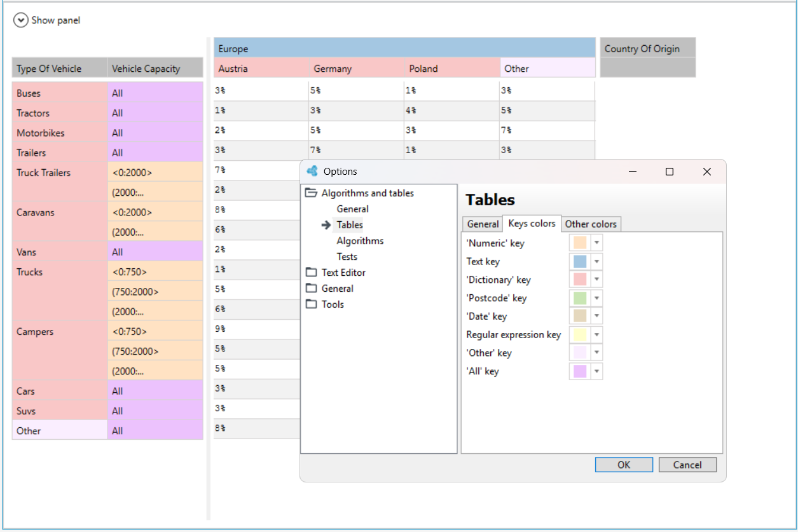Click the Show panel chevron icon
The image size is (798, 532).
pos(21,20)
